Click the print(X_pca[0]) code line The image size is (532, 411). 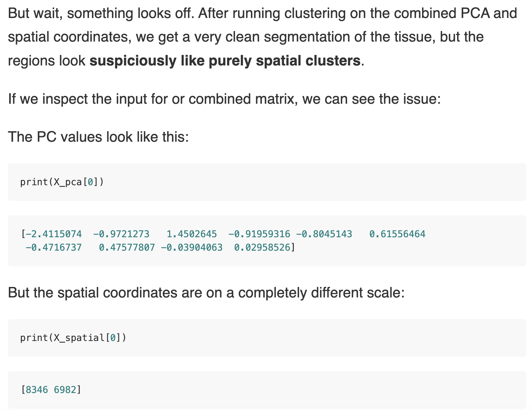(62, 182)
